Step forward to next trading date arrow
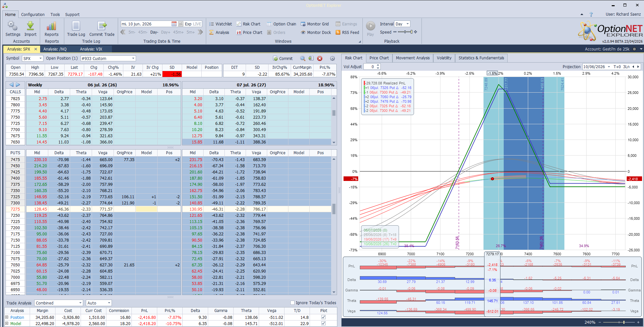644x327 pixels. (x=200, y=32)
